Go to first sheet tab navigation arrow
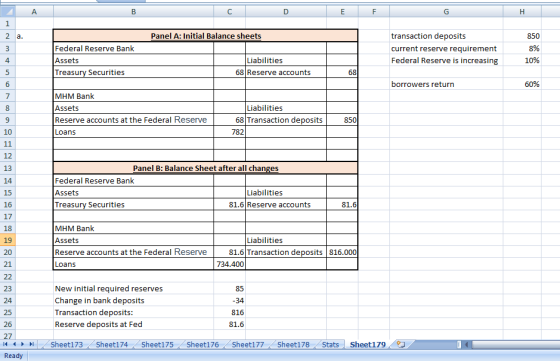Image resolution: width=560 pixels, height=361 pixels. [5, 344]
